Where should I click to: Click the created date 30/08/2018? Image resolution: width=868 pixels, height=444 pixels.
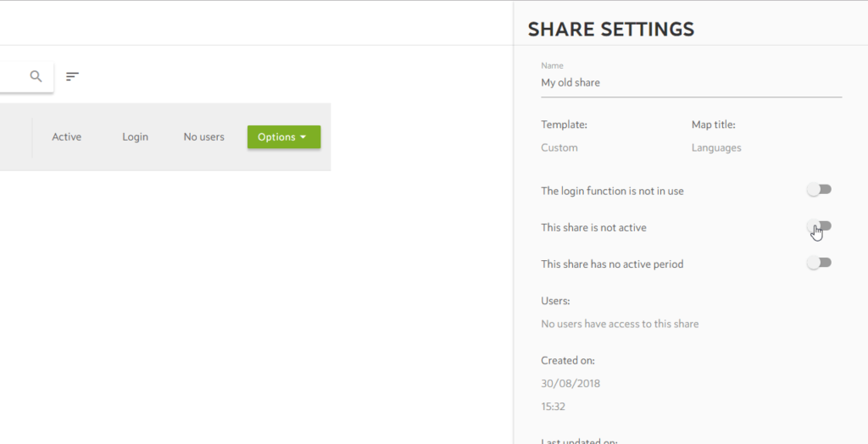tap(570, 384)
